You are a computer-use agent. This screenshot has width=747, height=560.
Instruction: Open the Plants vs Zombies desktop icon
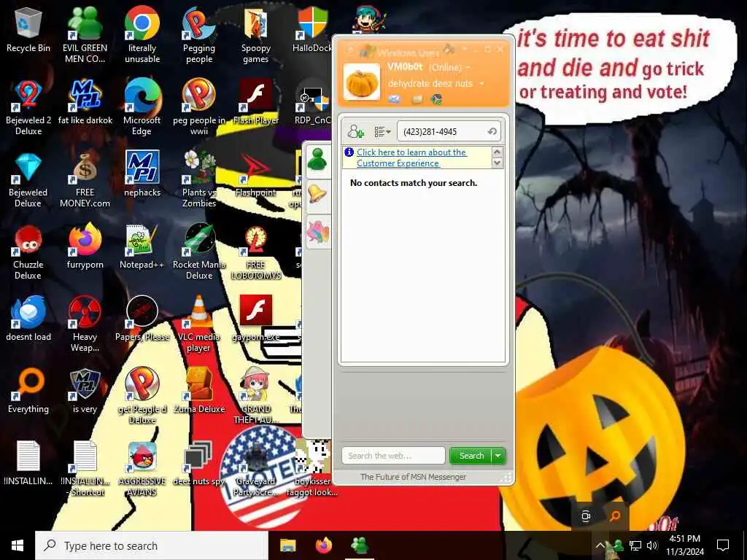[199, 180]
